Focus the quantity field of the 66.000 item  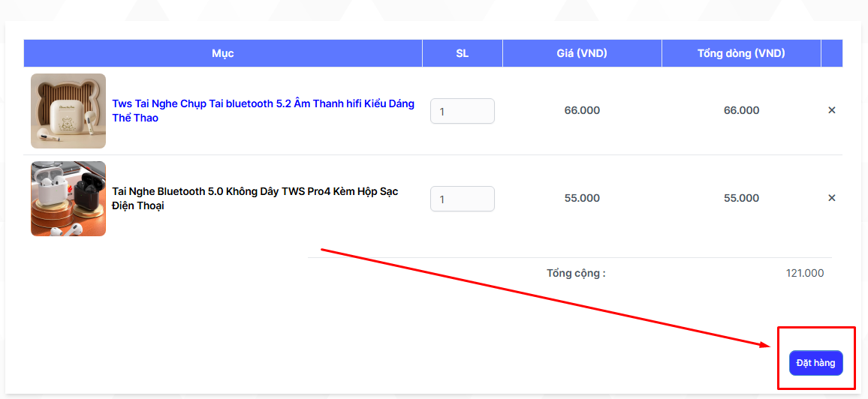click(462, 111)
